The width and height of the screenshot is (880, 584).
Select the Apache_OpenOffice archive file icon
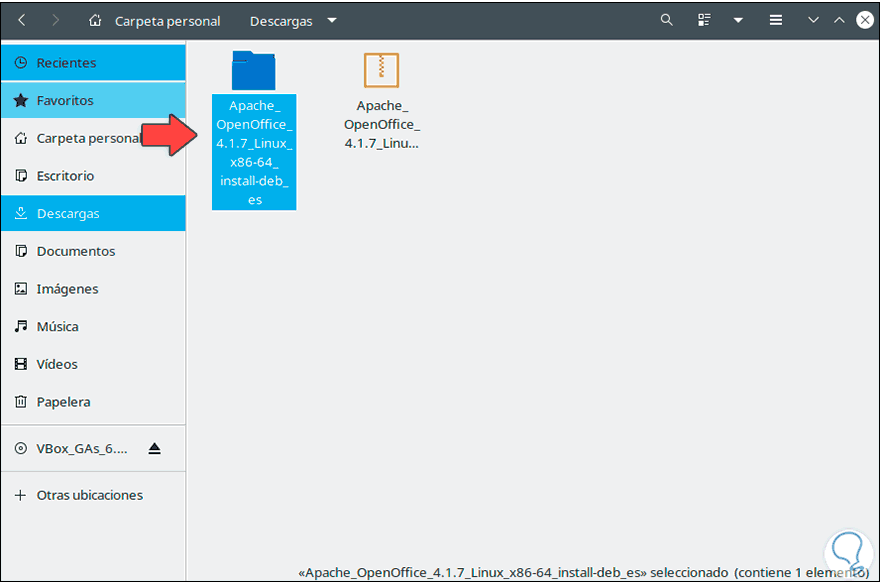[x=381, y=70]
